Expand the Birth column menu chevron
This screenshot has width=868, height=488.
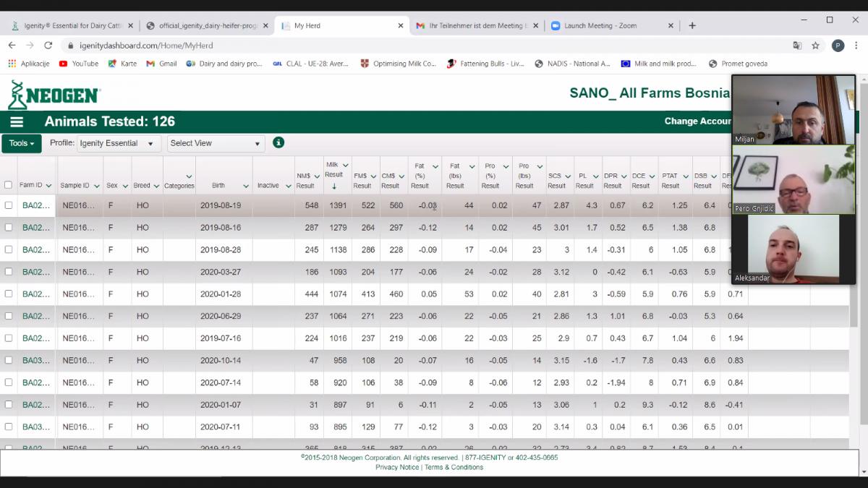(x=247, y=186)
